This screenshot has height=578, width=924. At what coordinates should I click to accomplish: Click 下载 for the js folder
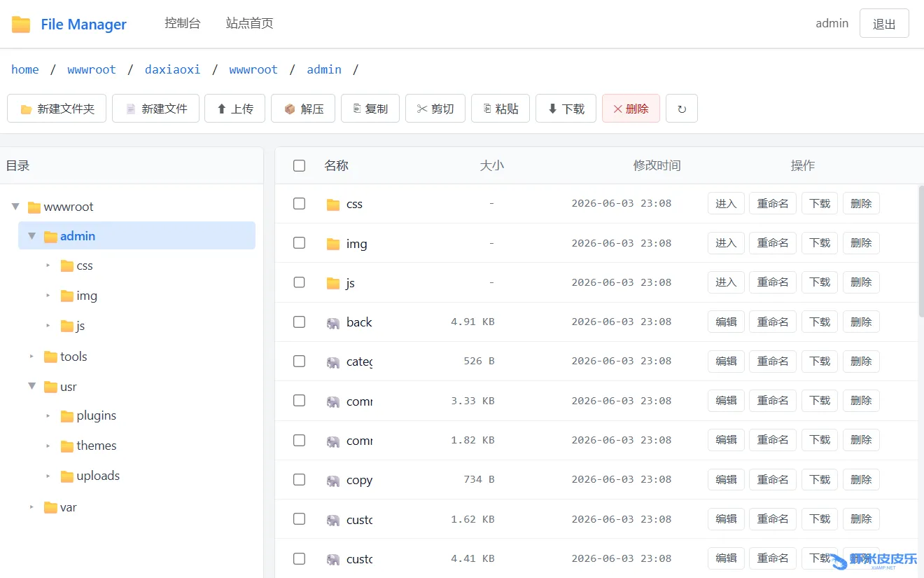820,282
